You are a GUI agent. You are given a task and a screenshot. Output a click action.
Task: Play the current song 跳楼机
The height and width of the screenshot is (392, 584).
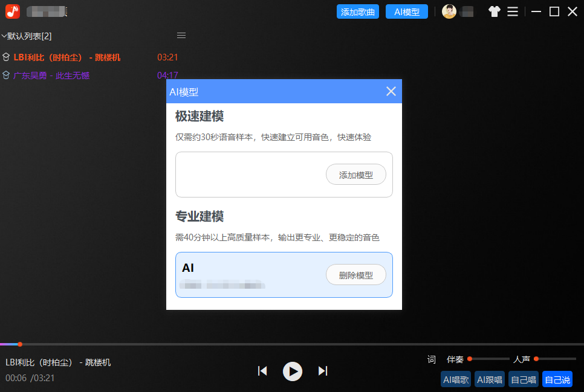[293, 371]
